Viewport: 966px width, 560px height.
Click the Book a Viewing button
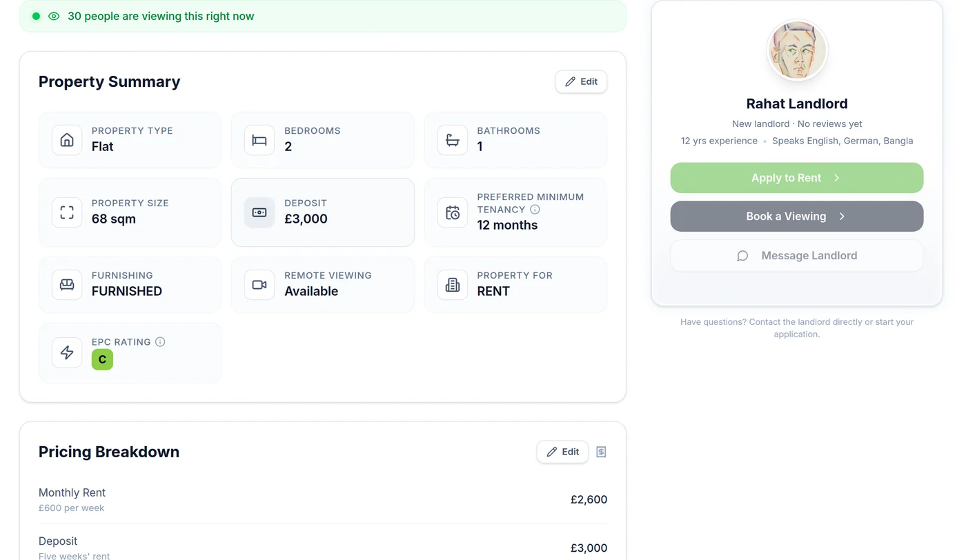797,217
